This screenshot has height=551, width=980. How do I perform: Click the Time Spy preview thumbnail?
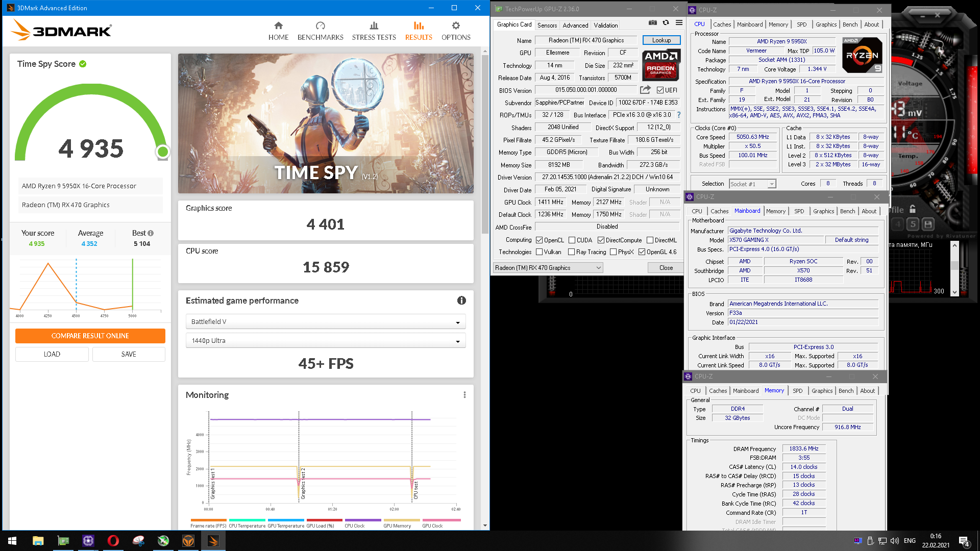pyautogui.click(x=326, y=123)
